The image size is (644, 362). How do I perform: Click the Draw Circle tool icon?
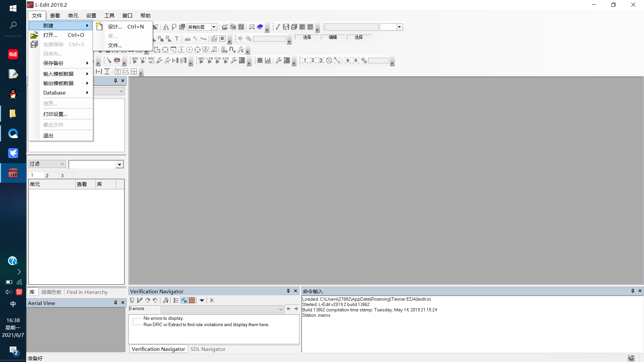click(190, 50)
